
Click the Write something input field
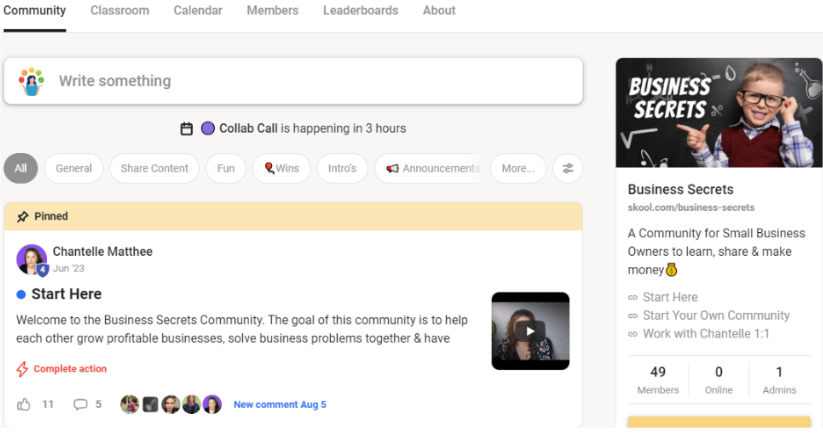[293, 81]
